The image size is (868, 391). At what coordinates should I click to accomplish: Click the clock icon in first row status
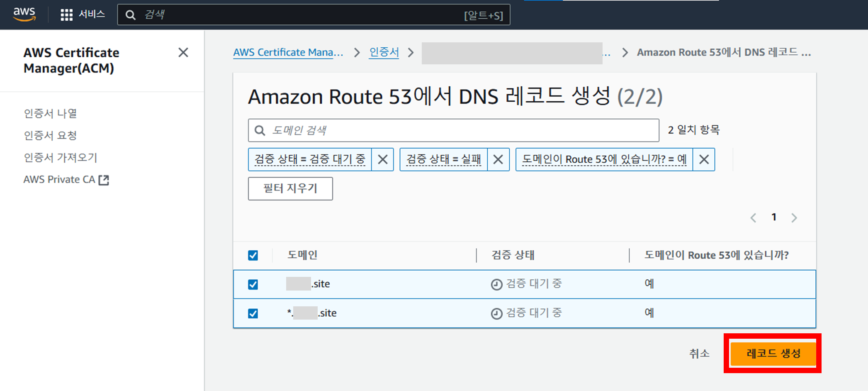[496, 284]
